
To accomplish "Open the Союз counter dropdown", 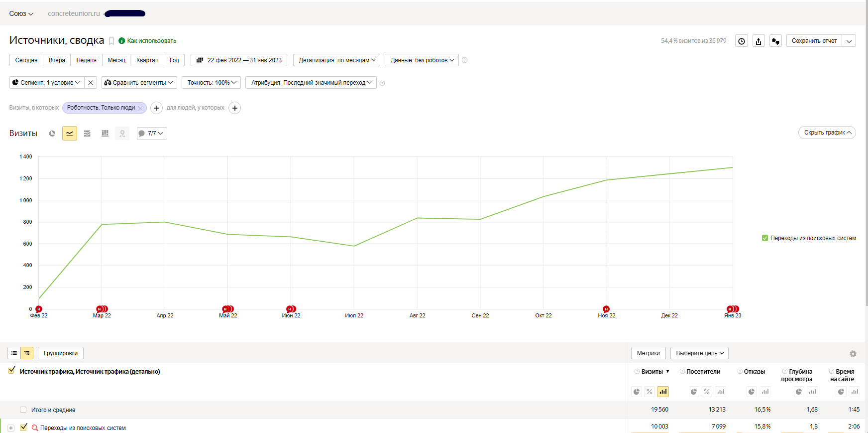I will click(x=21, y=13).
